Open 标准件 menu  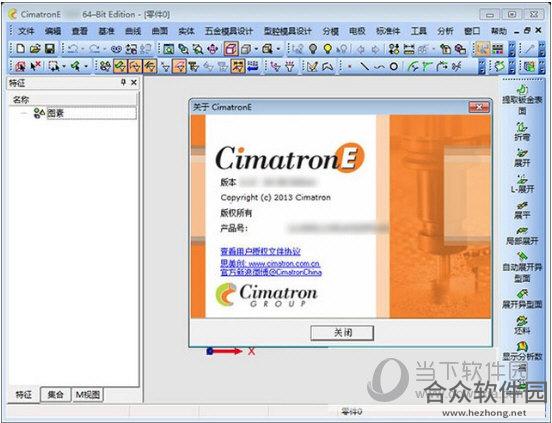click(388, 31)
